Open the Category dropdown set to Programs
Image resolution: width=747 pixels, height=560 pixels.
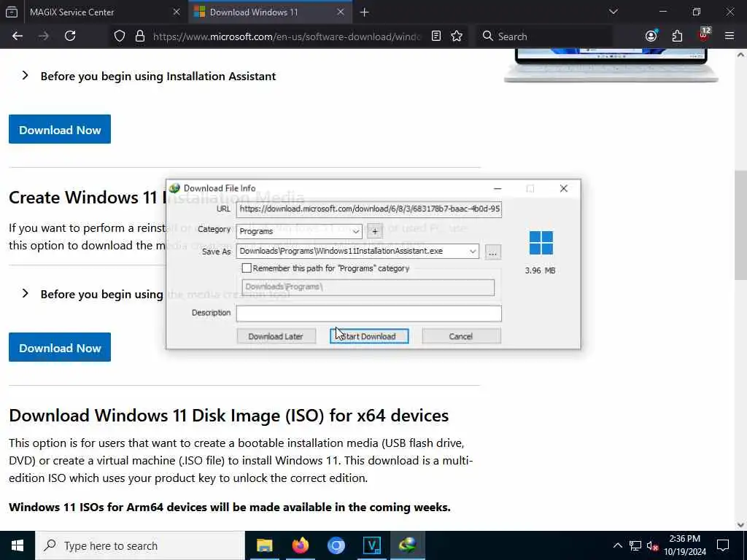click(299, 231)
